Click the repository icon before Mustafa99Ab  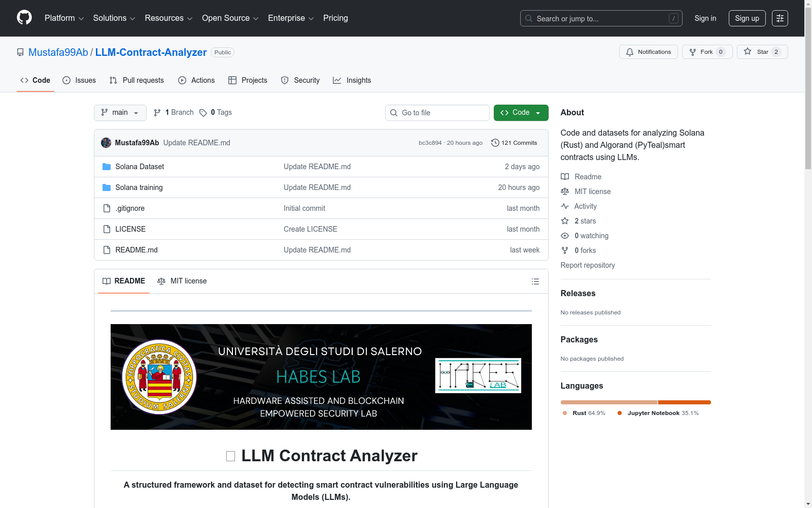coord(20,52)
